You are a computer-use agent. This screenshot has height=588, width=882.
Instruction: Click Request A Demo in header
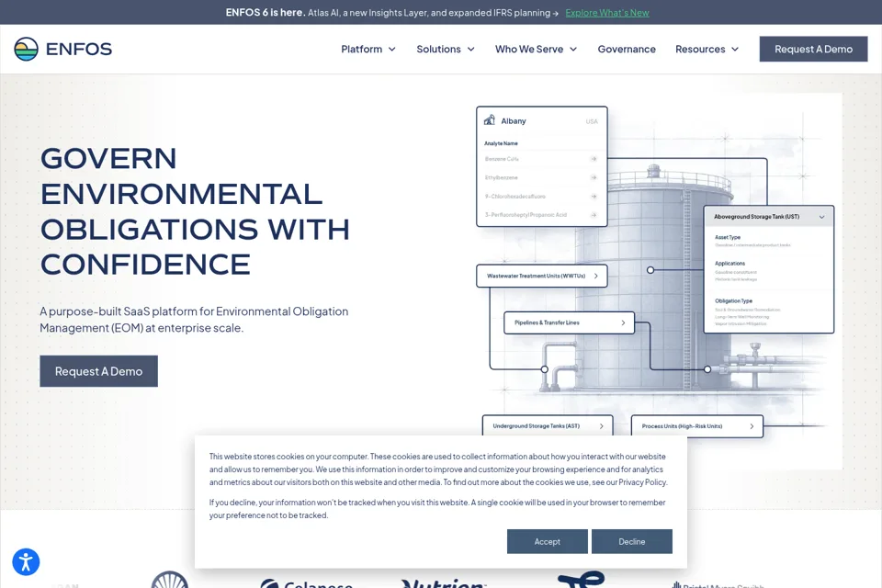(813, 49)
